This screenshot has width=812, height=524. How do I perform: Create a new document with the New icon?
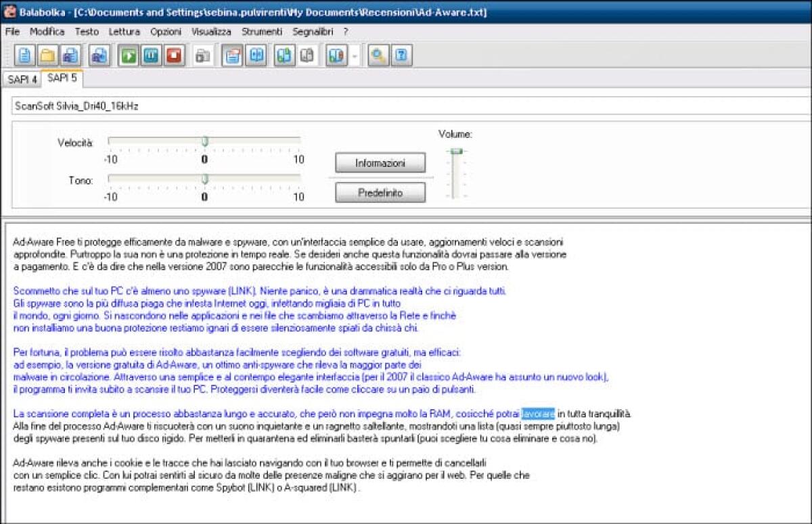pyautogui.click(x=26, y=55)
